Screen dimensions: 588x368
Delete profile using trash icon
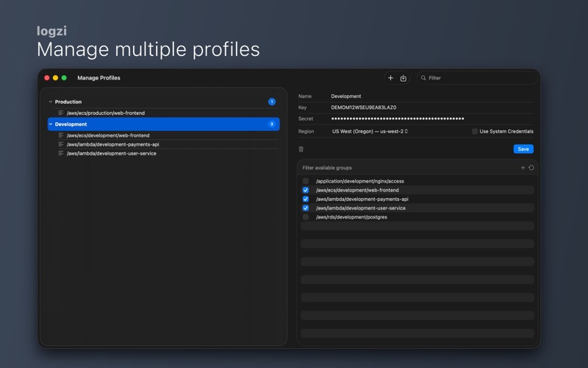pos(301,149)
